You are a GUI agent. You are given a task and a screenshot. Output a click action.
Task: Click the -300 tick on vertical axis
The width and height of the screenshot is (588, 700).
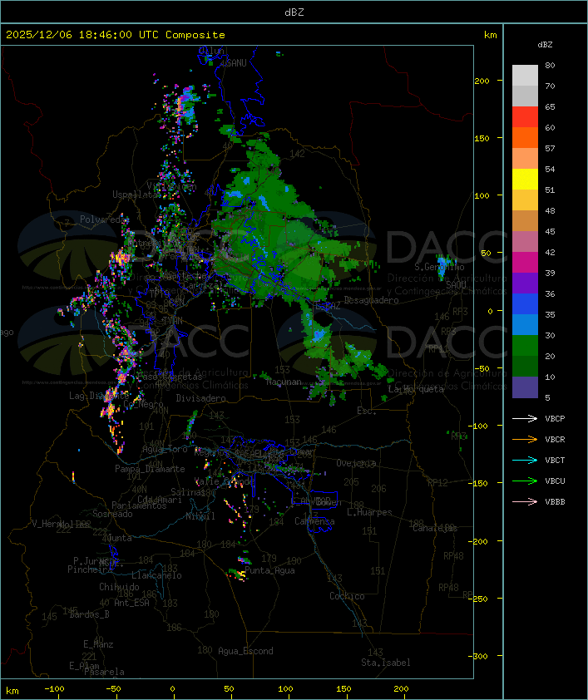(x=480, y=656)
